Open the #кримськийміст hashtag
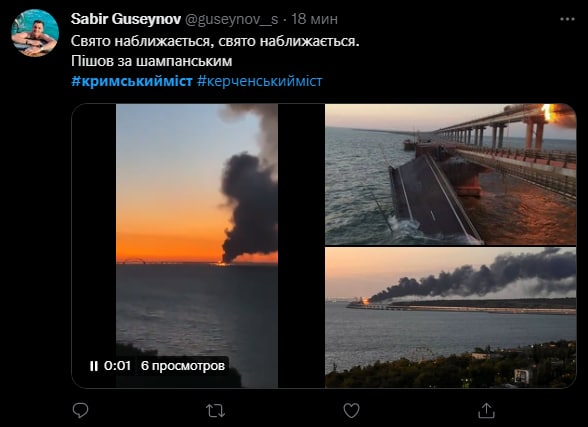 point(132,81)
